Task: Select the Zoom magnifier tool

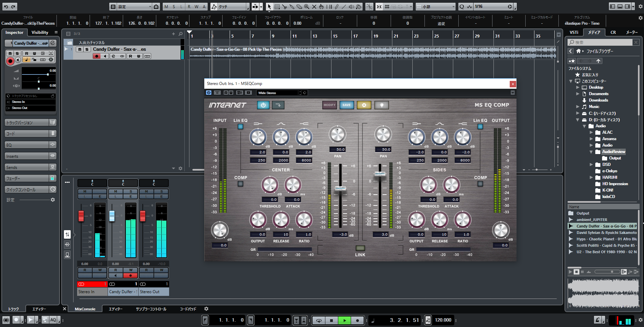Action: [x=307, y=6]
